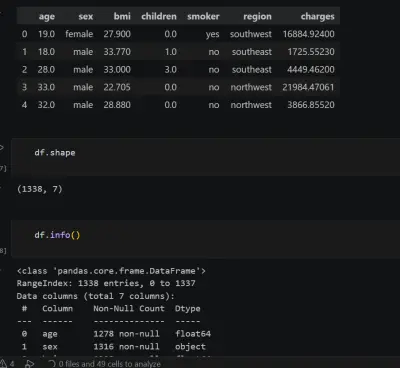The image size is (400, 368).
Task: Click the warnings icon in status bar
Action: pos(3,364)
